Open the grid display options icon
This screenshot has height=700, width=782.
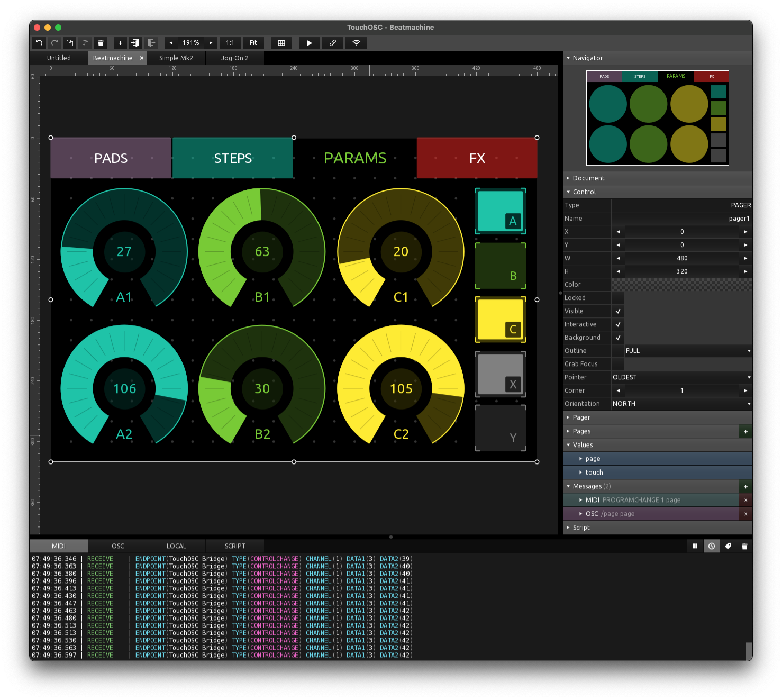(x=281, y=43)
